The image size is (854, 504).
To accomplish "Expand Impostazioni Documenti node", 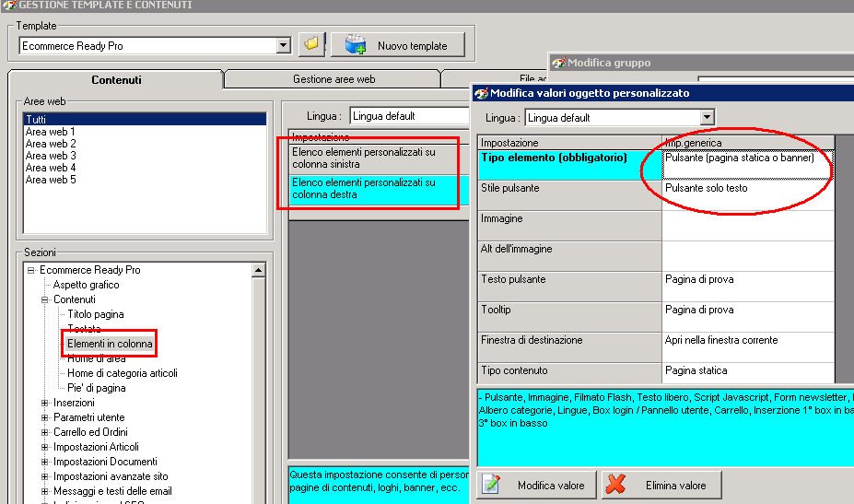I will coord(45,462).
